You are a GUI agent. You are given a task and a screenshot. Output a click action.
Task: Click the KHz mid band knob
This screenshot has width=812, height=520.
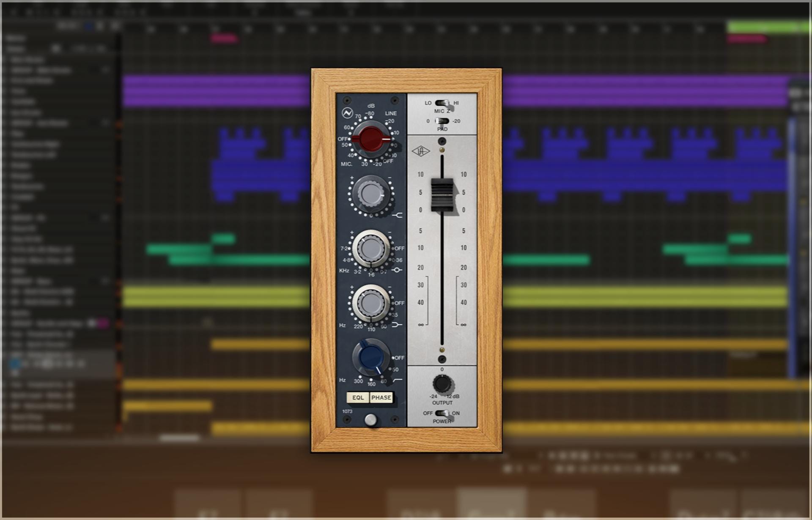[371, 249]
